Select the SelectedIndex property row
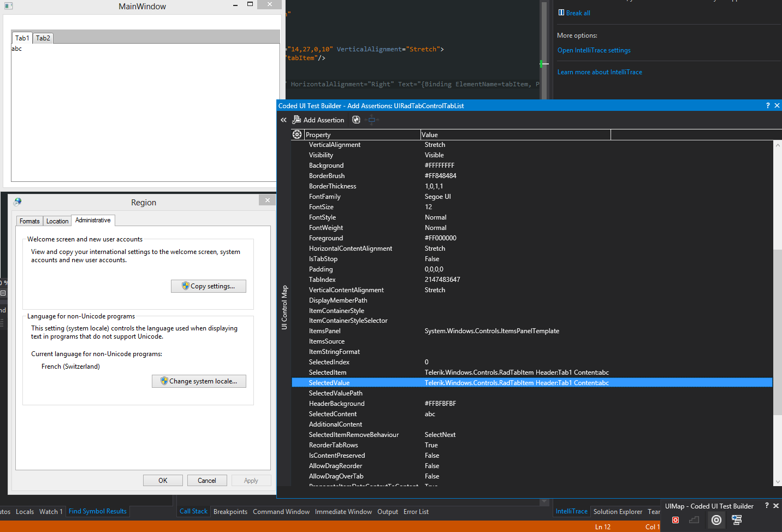This screenshot has height=532, width=782. [x=532, y=362]
